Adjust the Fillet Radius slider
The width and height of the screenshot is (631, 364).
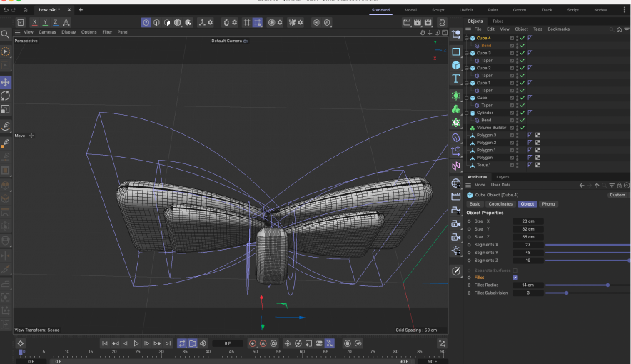pos(607,285)
